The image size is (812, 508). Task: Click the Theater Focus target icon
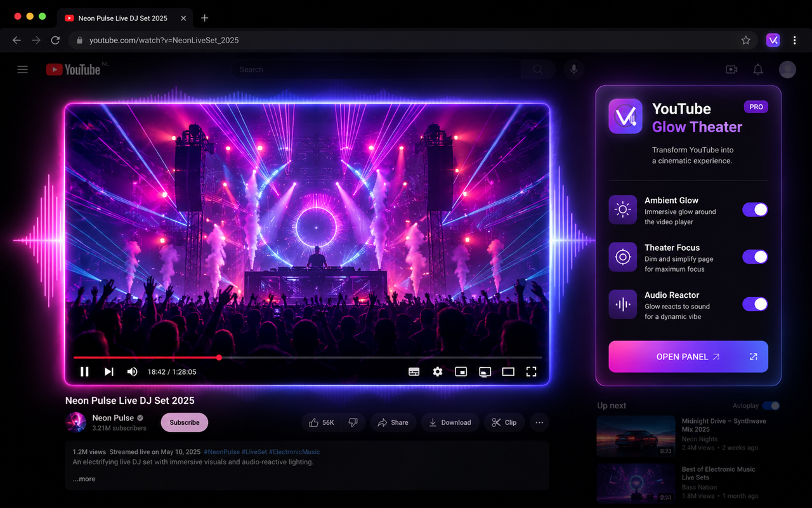pos(623,257)
